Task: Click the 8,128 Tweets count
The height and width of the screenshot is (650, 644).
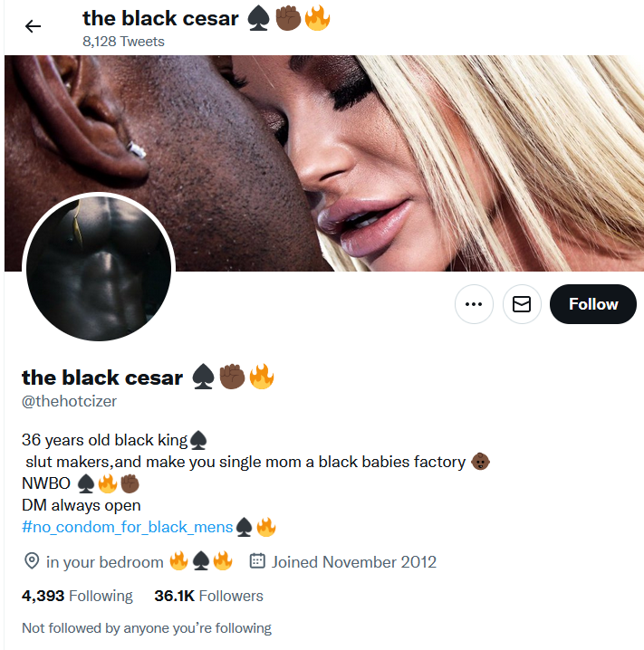Action: (123, 42)
